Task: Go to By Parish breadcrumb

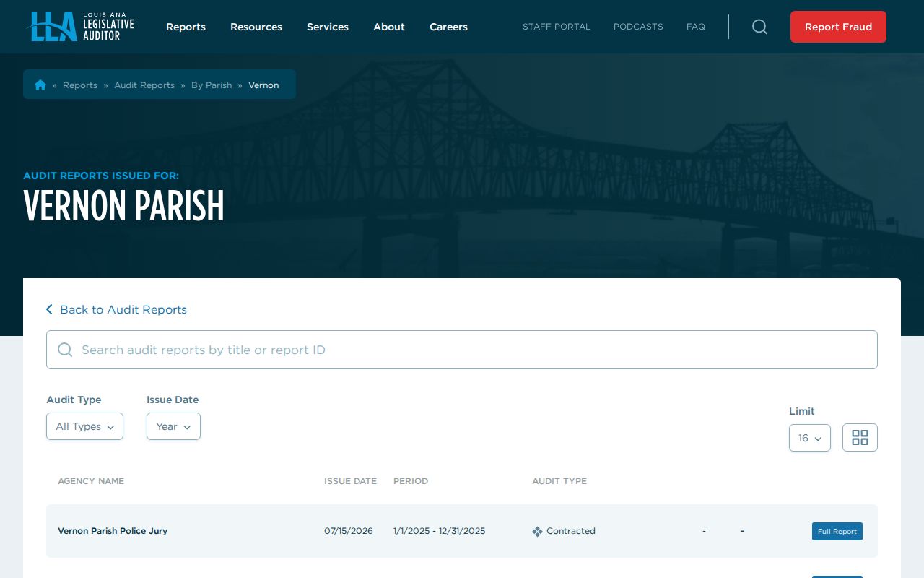Action: point(212,85)
